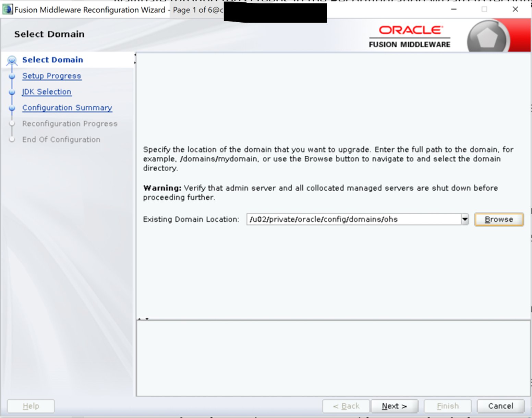Click the Select Domain step bullet icon
Image resolution: width=532 pixels, height=418 pixels.
pyautogui.click(x=12, y=60)
